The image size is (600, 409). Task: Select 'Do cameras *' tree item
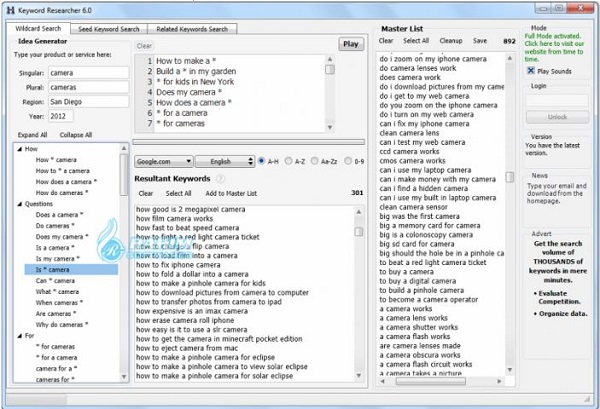55,226
